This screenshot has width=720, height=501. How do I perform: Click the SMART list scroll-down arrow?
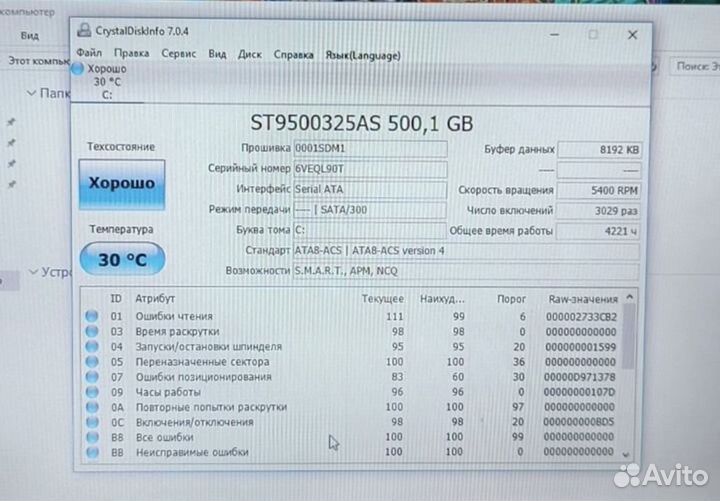(x=626, y=454)
